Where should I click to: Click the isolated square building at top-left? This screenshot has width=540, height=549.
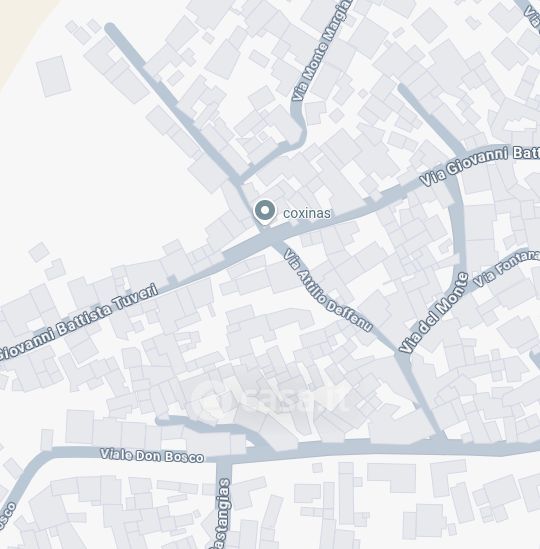(53, 76)
